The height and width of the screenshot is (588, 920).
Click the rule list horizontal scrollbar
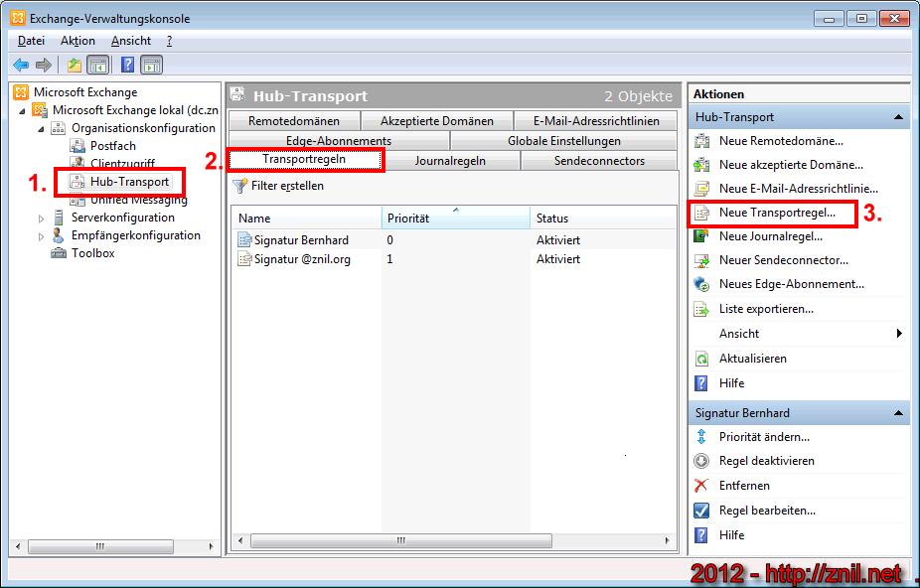(x=401, y=541)
